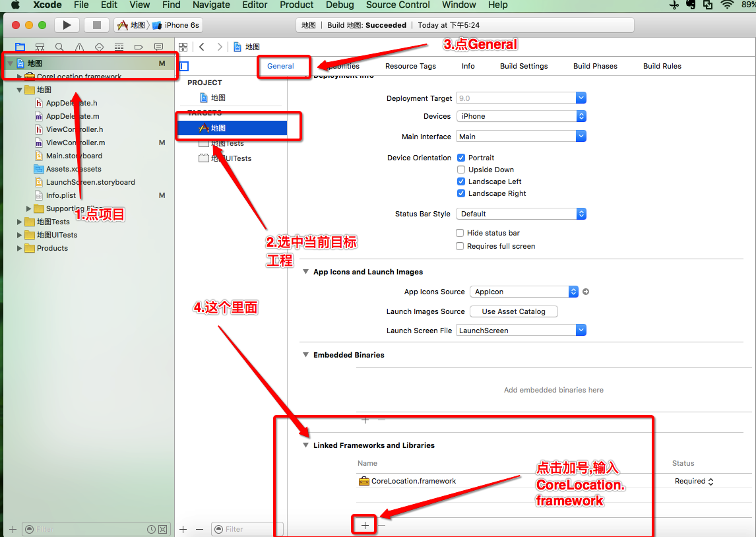
Task: Switch to Build Phases tab
Action: (596, 66)
